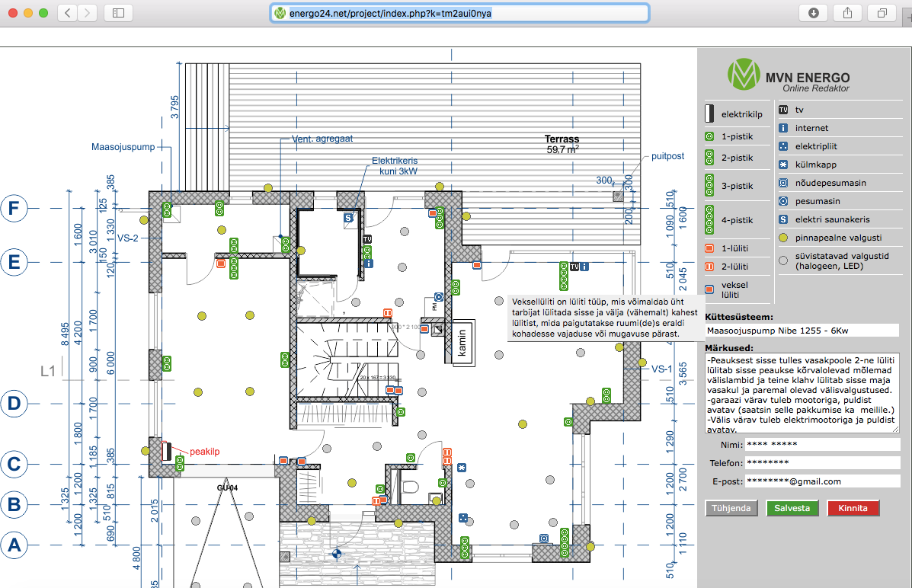The image size is (912, 588).
Task: Click the axis marker A circle
Action: click(14, 545)
